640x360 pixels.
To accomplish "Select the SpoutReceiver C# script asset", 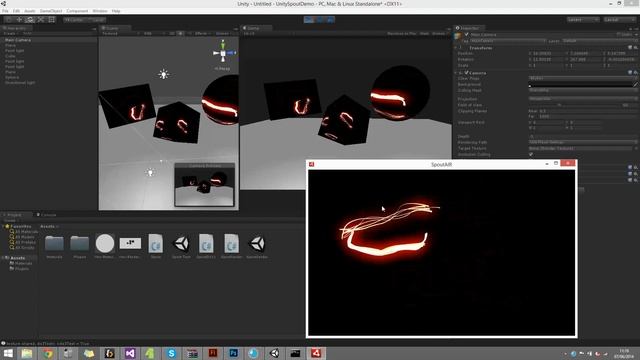I will point(231,244).
